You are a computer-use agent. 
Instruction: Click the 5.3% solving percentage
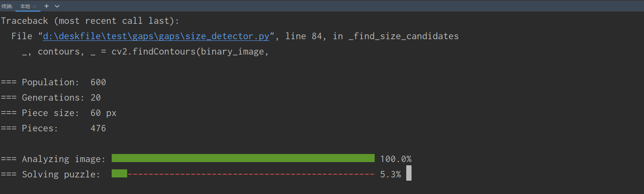point(390,175)
